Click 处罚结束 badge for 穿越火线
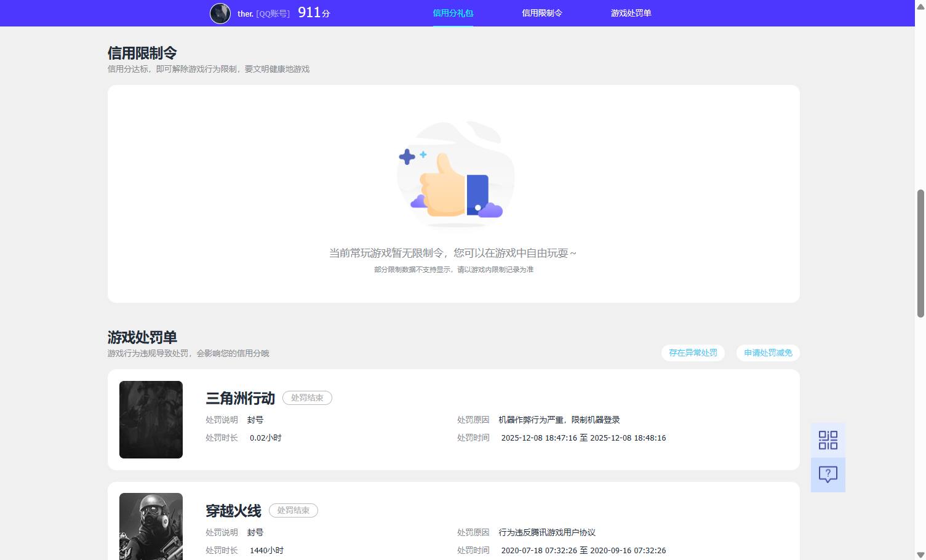926x560 pixels. pos(293,510)
